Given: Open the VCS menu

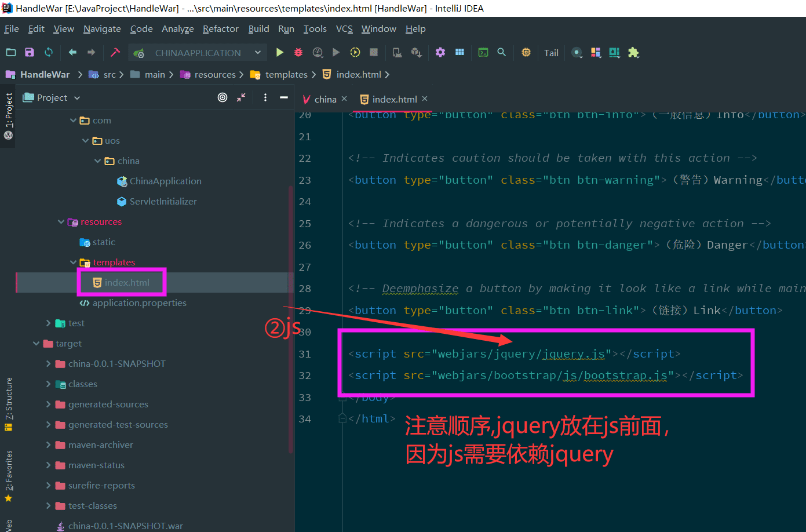Looking at the screenshot, I should click(x=344, y=28).
